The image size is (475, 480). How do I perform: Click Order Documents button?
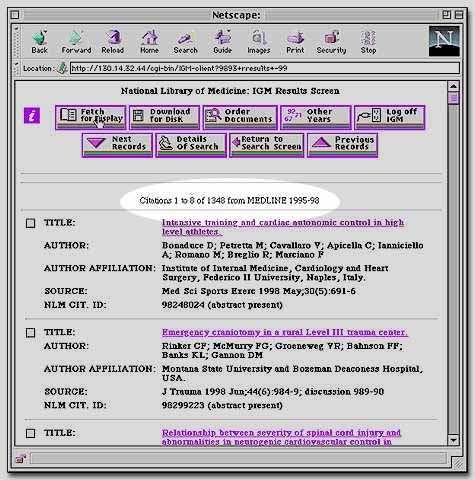click(x=240, y=117)
